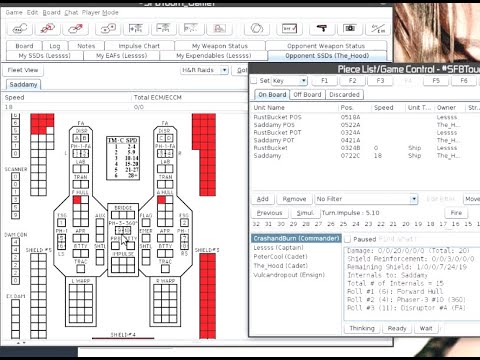The width and height of the screenshot is (480, 360).
Task: Open the H&R Raids dropdown
Action: (204, 70)
